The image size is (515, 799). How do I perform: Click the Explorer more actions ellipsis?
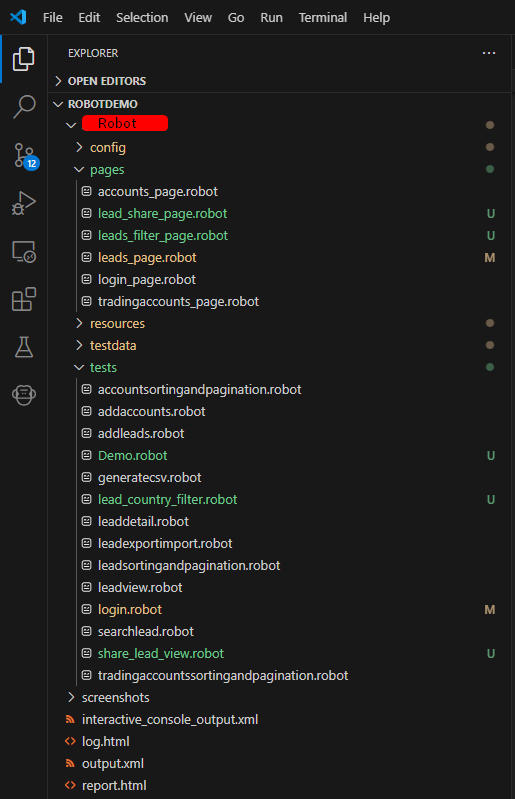click(489, 53)
